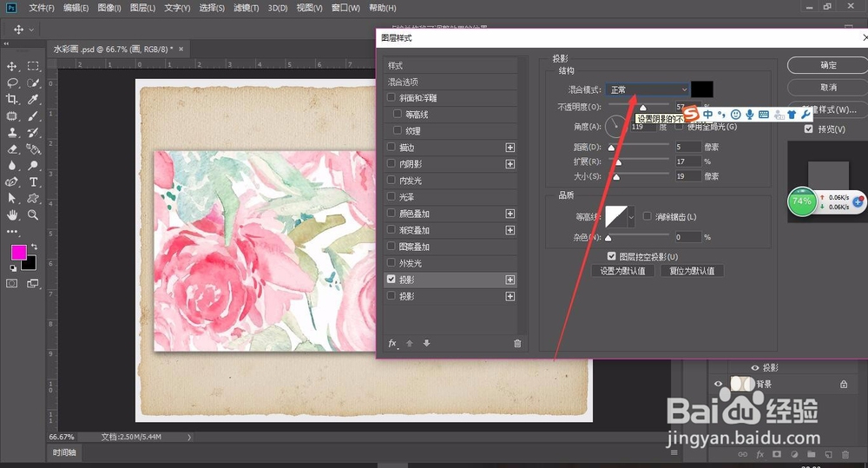Enable the 内阴影 checkbox

tap(391, 164)
